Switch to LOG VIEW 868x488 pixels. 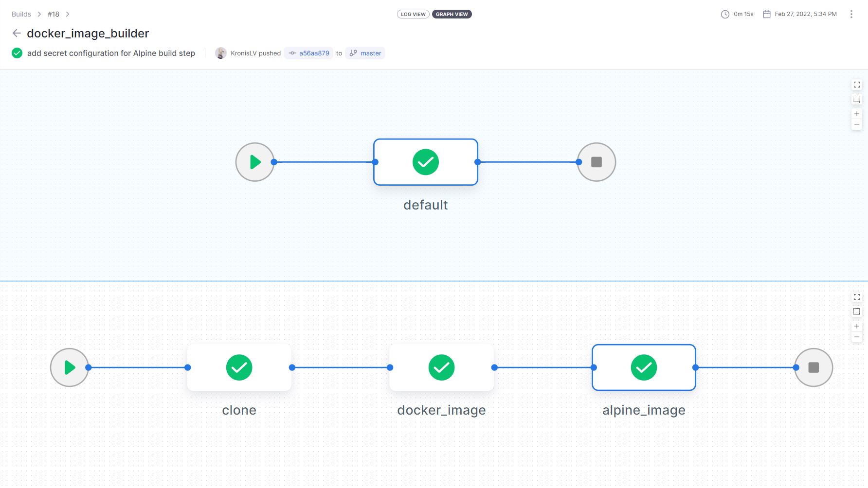(413, 14)
